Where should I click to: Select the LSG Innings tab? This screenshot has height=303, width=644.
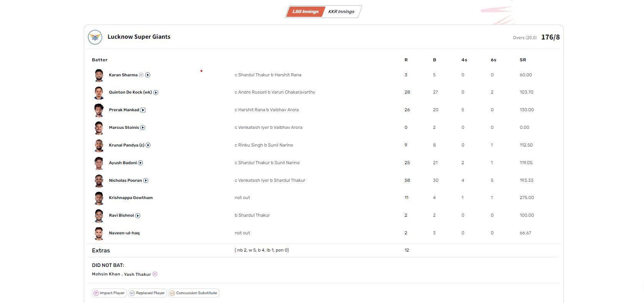click(x=305, y=12)
